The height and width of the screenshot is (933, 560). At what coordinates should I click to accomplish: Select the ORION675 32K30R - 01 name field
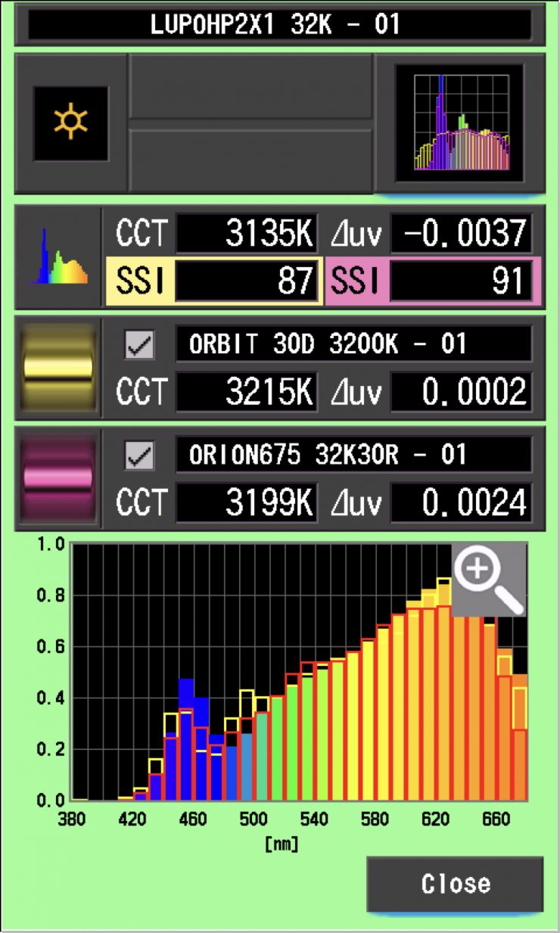(353, 456)
